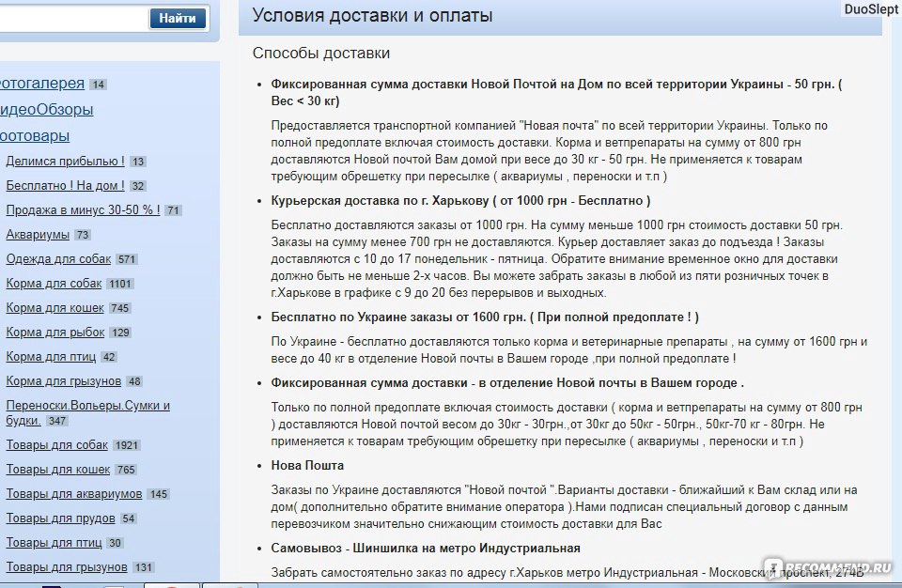This screenshot has height=588, width=902.
Task: Open the ВидеоОбзоры link
Action: pos(47,109)
